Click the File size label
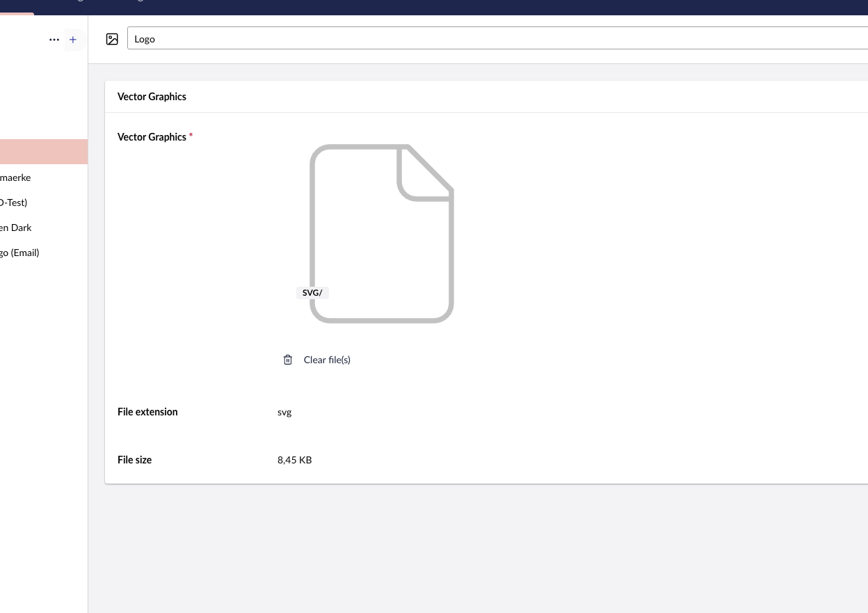Viewport: 868px width, 613px height. click(x=134, y=460)
